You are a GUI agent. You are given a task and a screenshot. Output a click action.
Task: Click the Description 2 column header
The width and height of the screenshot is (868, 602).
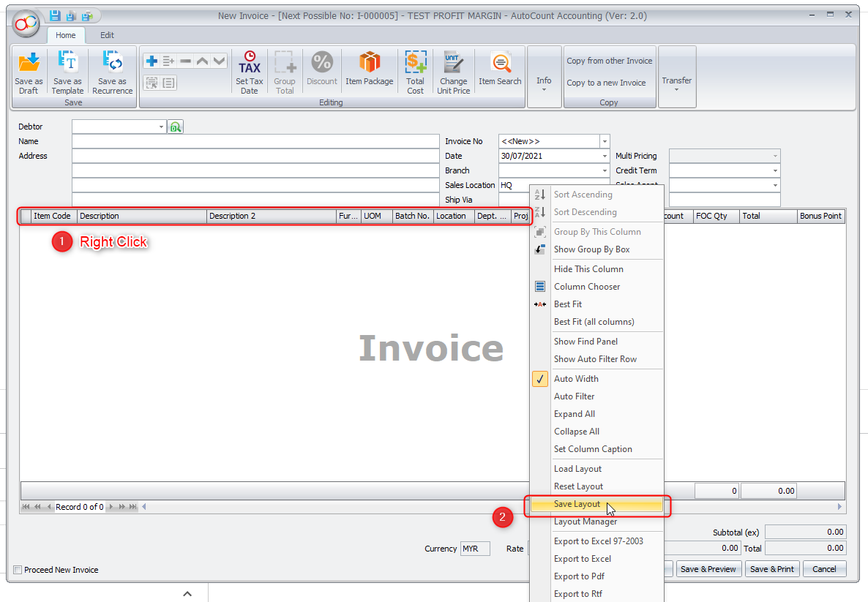coord(272,217)
